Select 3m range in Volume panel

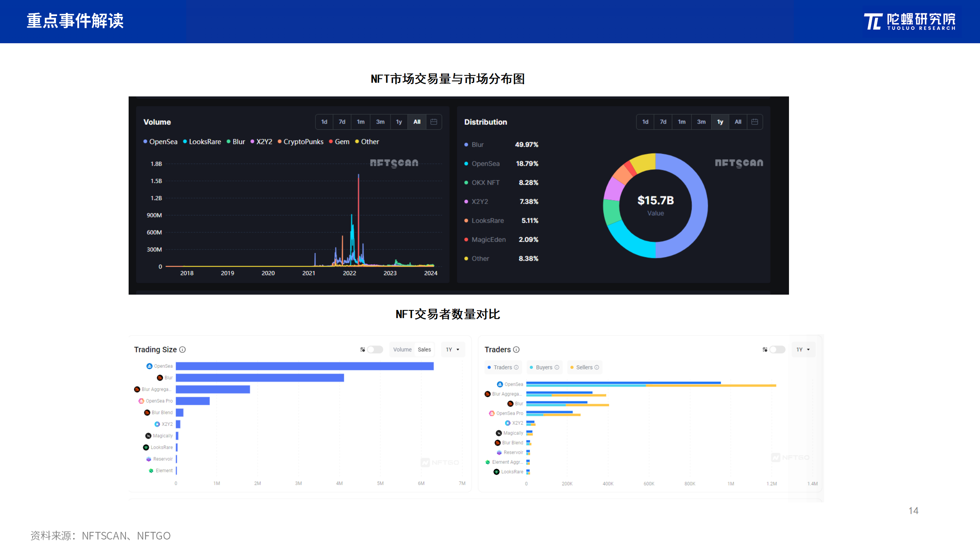point(380,122)
